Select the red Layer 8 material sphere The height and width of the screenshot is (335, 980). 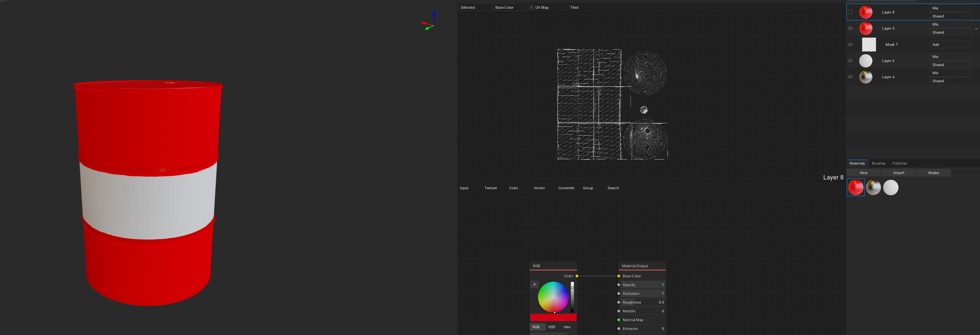coord(865,12)
